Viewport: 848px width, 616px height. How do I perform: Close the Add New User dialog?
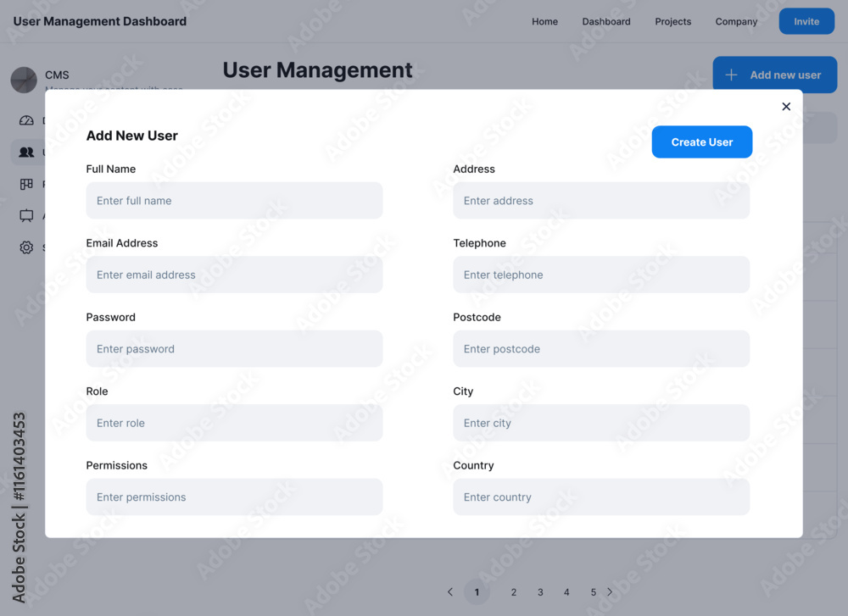point(786,107)
